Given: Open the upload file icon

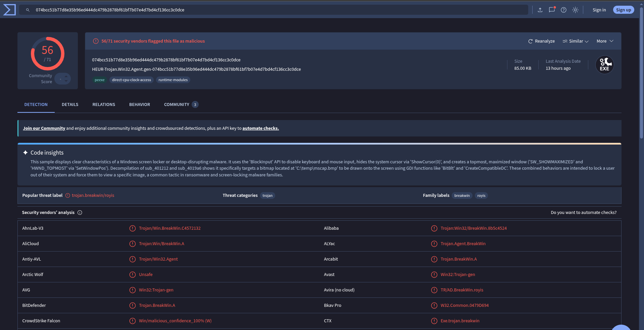Looking at the screenshot, I should (540, 10).
